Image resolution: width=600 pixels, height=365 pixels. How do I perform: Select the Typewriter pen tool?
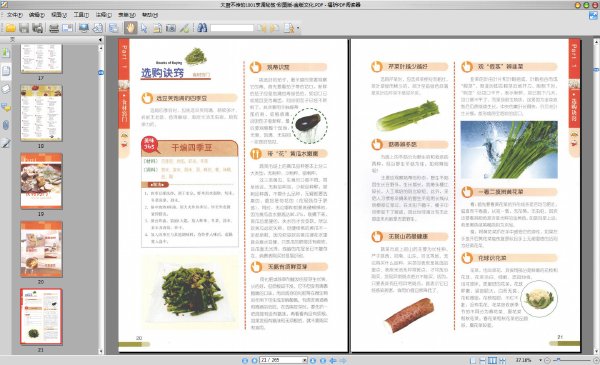point(184,28)
